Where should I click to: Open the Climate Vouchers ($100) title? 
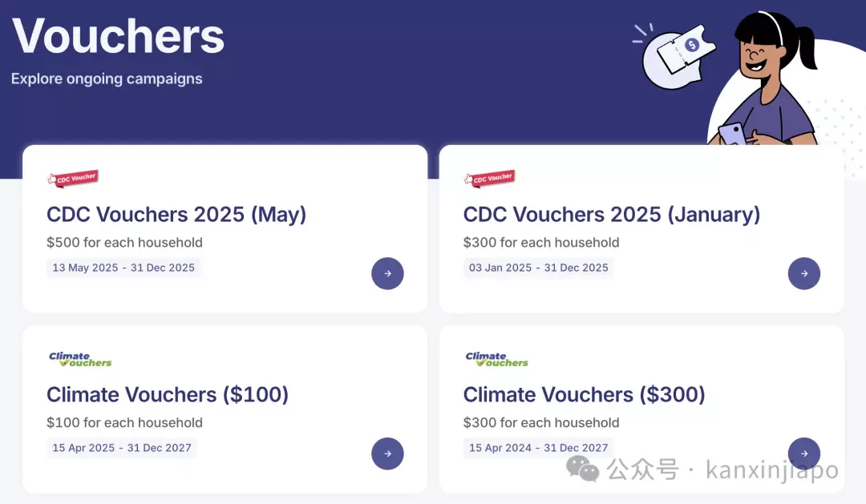168,395
